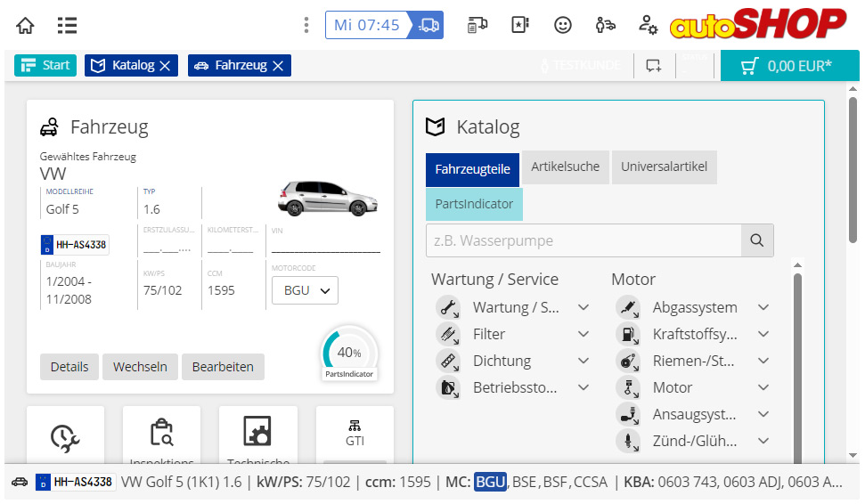Click the HH-AS4338 license plate in vehicle card
The height and width of the screenshot is (504, 865).
(75, 244)
